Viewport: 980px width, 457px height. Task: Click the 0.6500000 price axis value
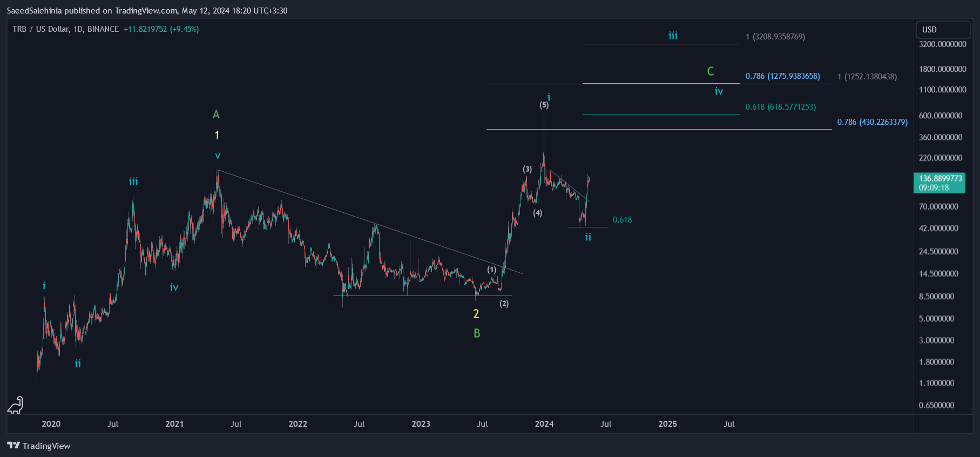point(937,405)
